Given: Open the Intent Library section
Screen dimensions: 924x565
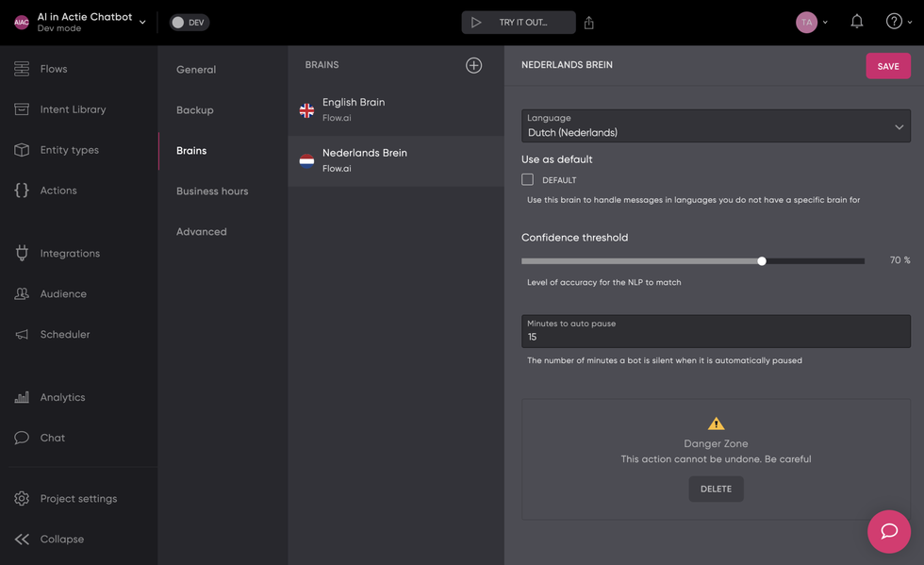Looking at the screenshot, I should click(72, 109).
